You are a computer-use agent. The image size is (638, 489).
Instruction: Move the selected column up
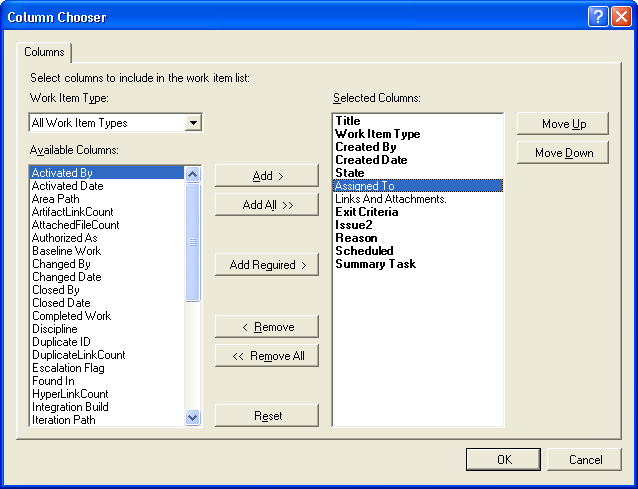pos(563,124)
